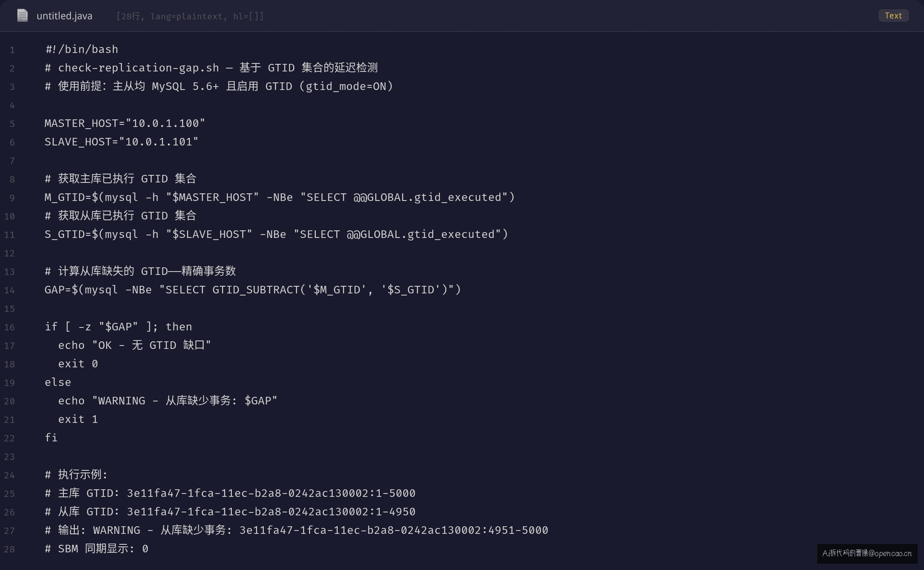The image size is (924, 570).
Task: Click the MASTER_HOST assignment line
Action: tap(125, 124)
